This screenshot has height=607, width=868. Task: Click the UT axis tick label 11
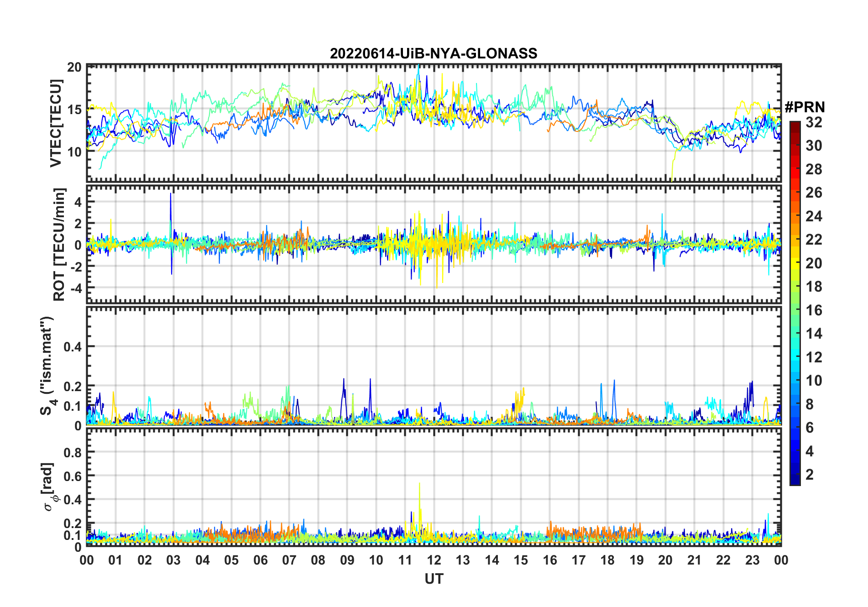point(405,560)
